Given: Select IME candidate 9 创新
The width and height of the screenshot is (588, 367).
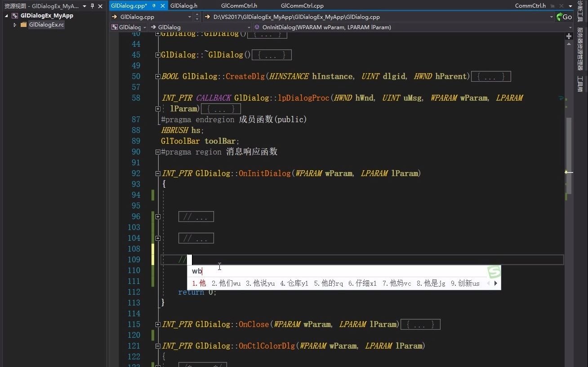Looking at the screenshot, I should coord(465,283).
